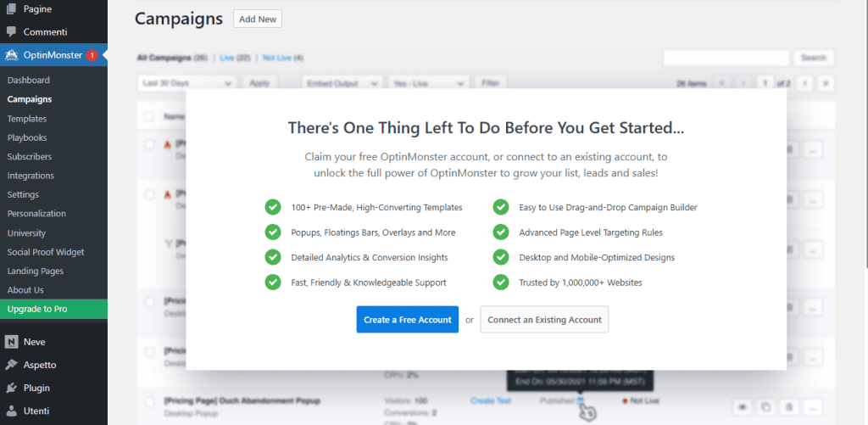This screenshot has height=425, width=868.
Task: Click 'Popups, Floatings Bars, Overlays and More' text
Action: point(373,232)
